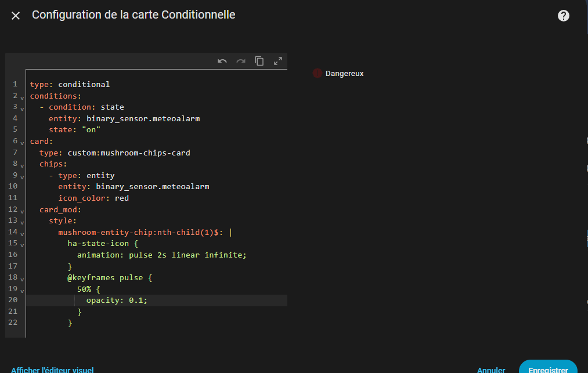Redo the last undone editor change
The height and width of the screenshot is (373, 588).
click(x=241, y=61)
